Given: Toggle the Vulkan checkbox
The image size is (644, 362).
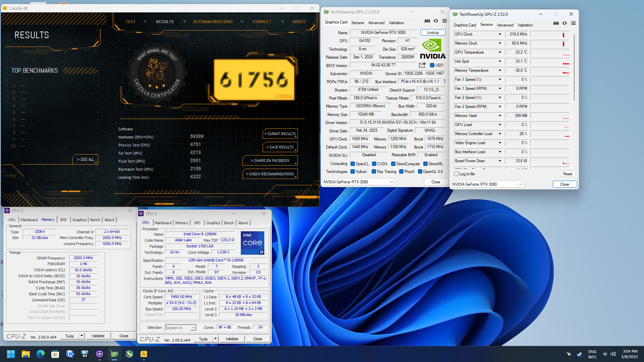Looking at the screenshot, I should click(353, 172).
